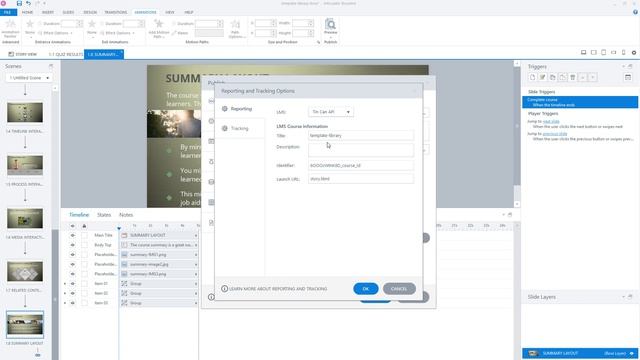Screen dimensions: 640x360
Task: Click the 'previous slide' link in Player Triggers
Action: point(555,133)
